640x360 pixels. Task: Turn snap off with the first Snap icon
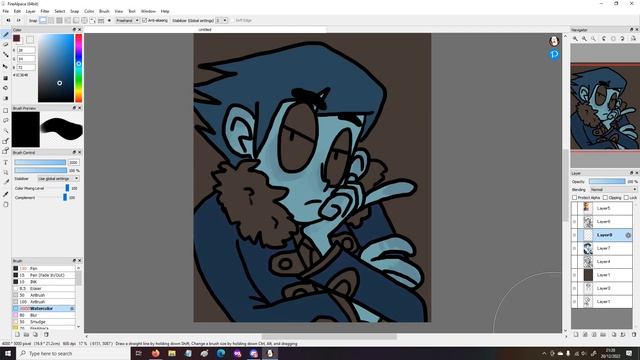43,20
